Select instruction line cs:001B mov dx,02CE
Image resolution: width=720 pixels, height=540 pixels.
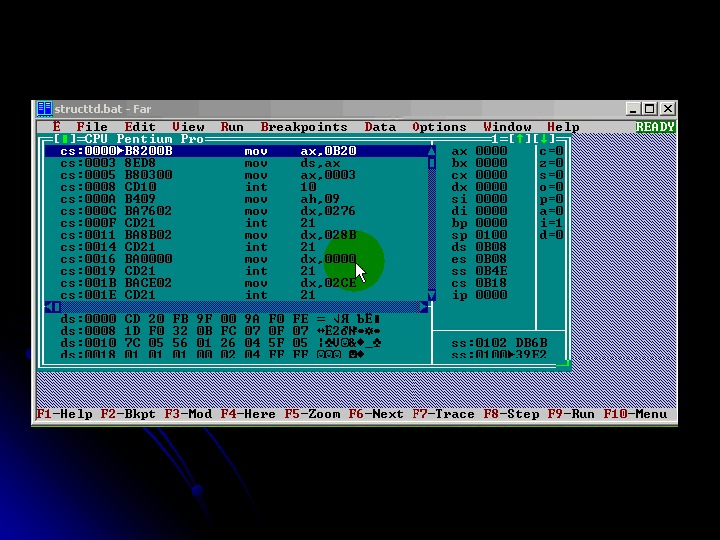(x=236, y=282)
